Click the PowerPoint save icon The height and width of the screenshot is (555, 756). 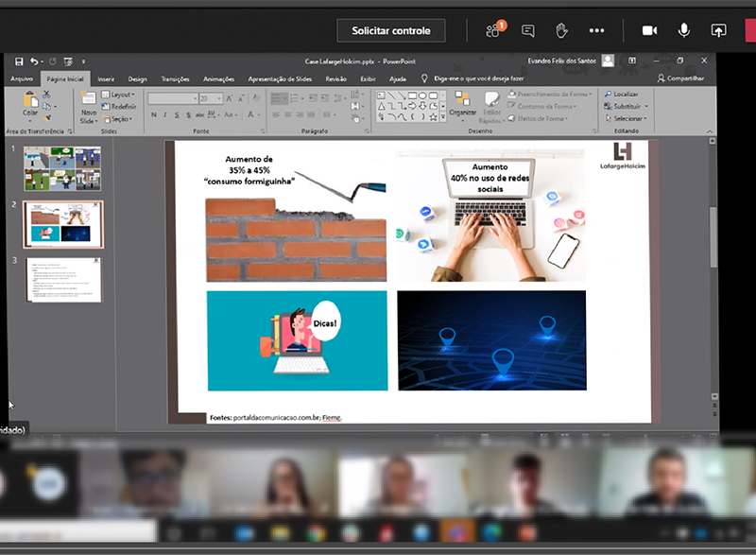coord(19,61)
